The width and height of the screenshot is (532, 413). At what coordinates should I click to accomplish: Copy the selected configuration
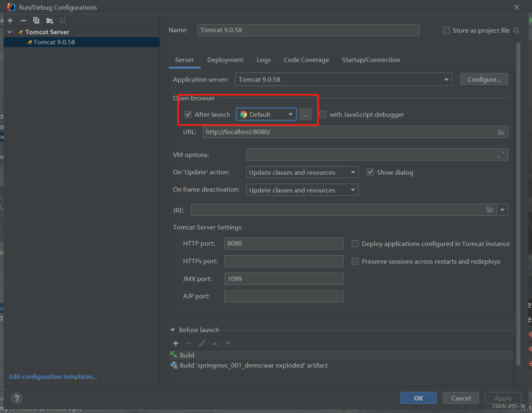pos(36,21)
